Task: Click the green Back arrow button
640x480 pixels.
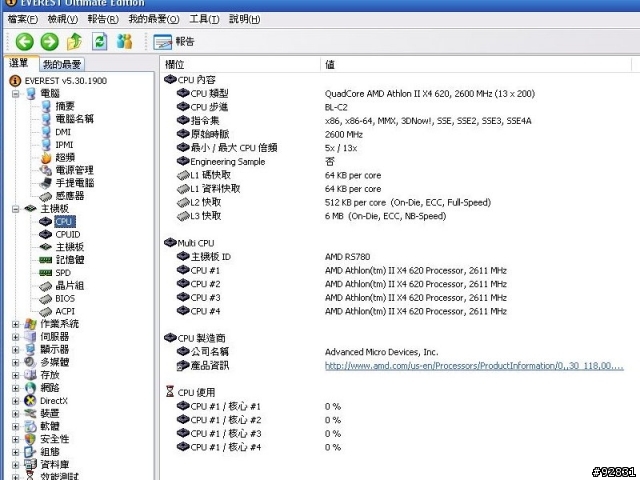Action: 24,42
